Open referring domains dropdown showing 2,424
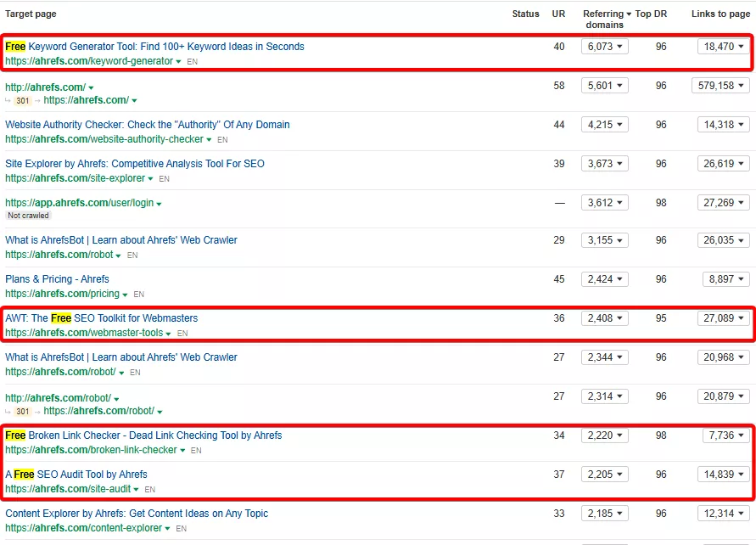 tap(605, 279)
